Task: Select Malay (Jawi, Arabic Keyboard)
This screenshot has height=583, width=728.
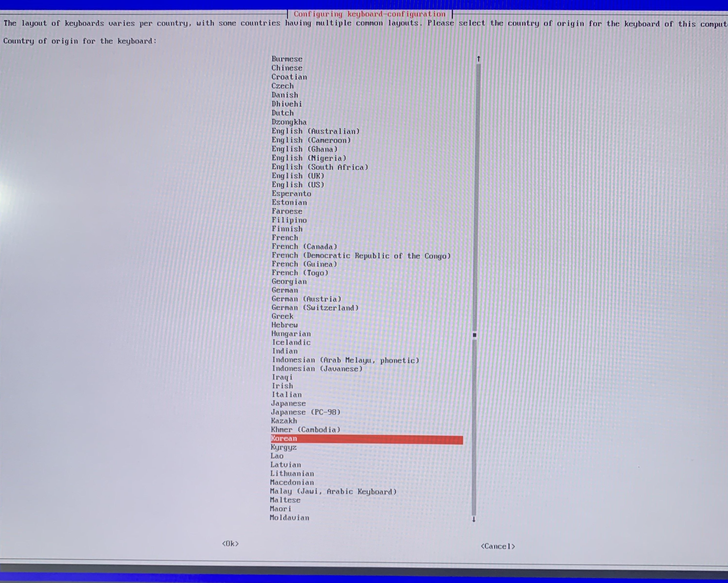Action: [333, 491]
